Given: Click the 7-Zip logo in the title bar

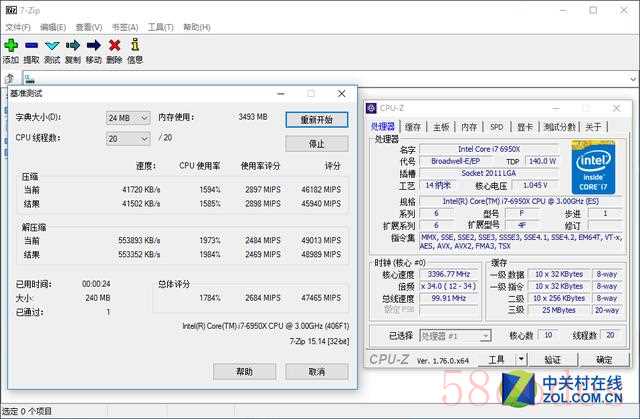Looking at the screenshot, I should click(11, 10).
